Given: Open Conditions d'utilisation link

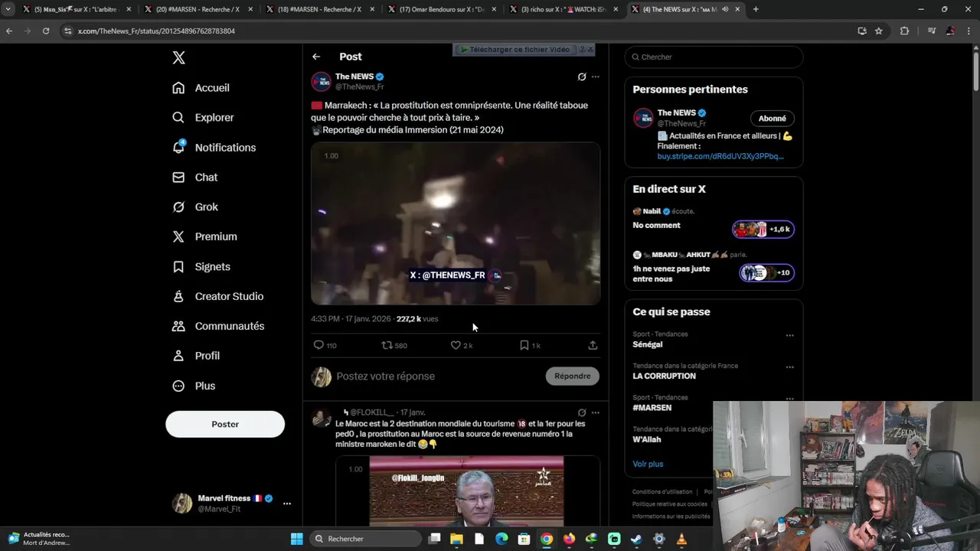Looking at the screenshot, I should [x=662, y=492].
